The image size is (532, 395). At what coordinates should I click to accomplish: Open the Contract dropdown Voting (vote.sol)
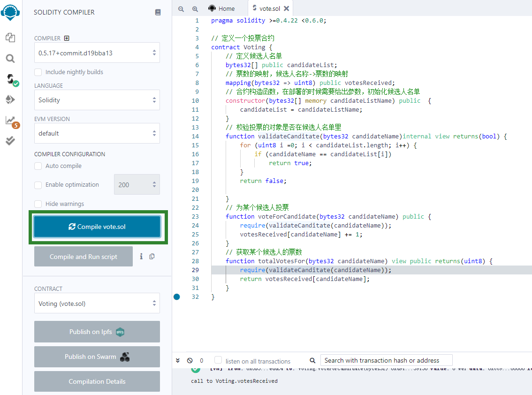[97, 303]
